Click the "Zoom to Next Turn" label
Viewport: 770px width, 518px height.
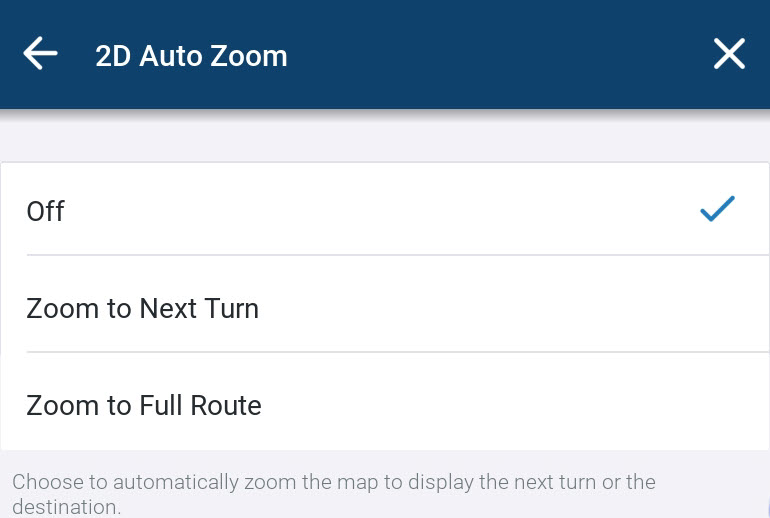tap(142, 308)
